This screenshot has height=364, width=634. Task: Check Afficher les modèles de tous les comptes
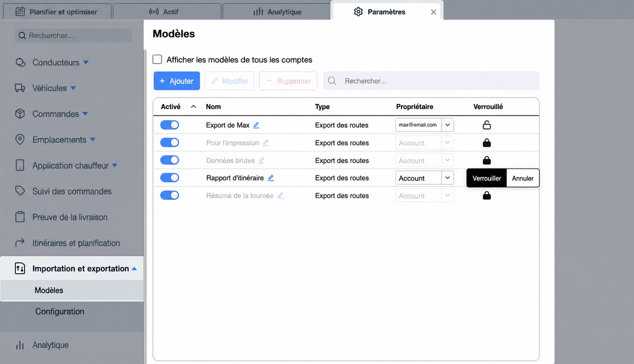pyautogui.click(x=157, y=60)
